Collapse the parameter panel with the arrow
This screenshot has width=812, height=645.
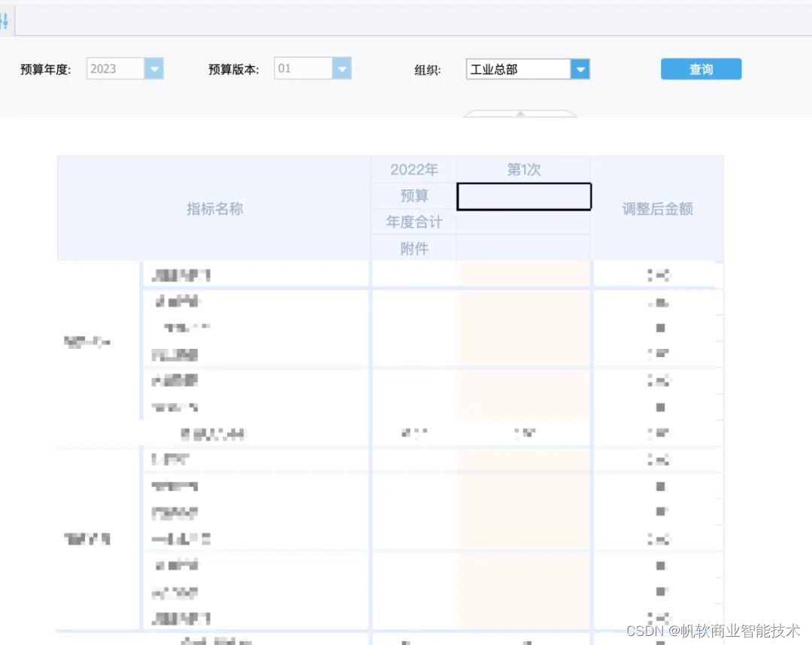click(x=520, y=114)
